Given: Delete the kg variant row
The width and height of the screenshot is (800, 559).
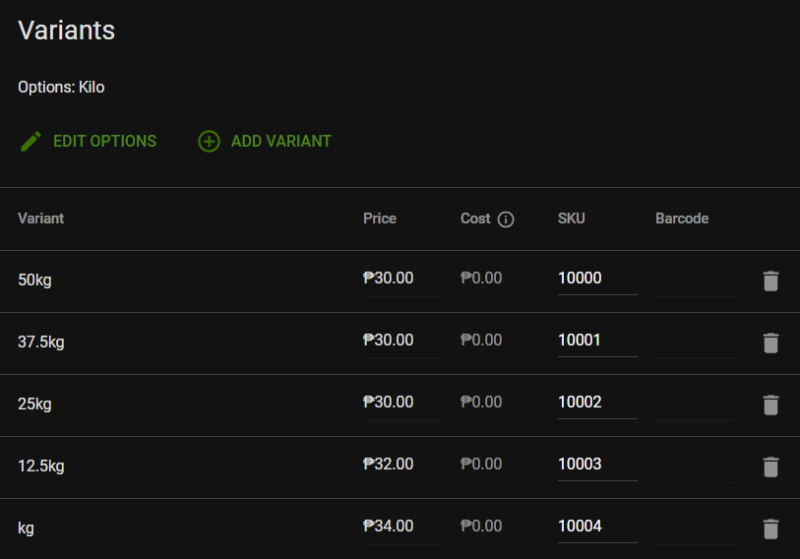Looking at the screenshot, I should click(770, 529).
